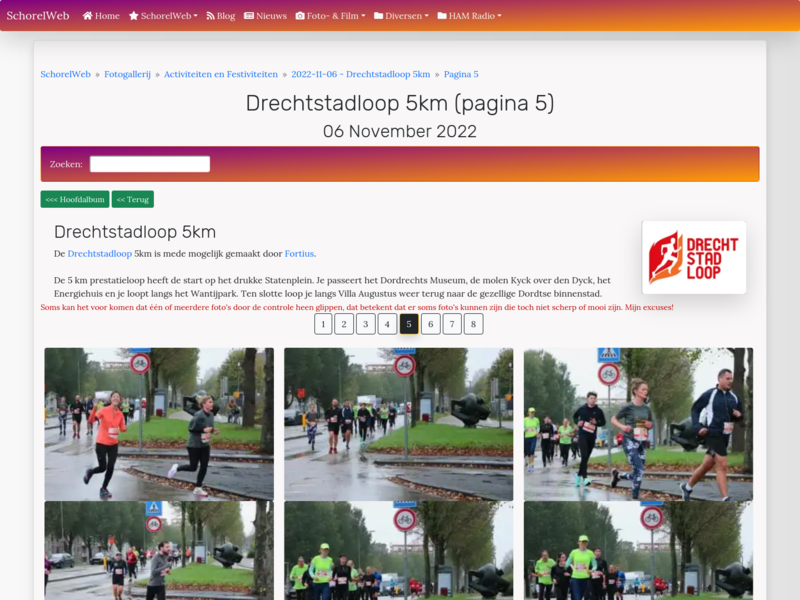Screen dimensions: 800x600
Task: Click the Pagina 5 breadcrumb
Action: [461, 74]
